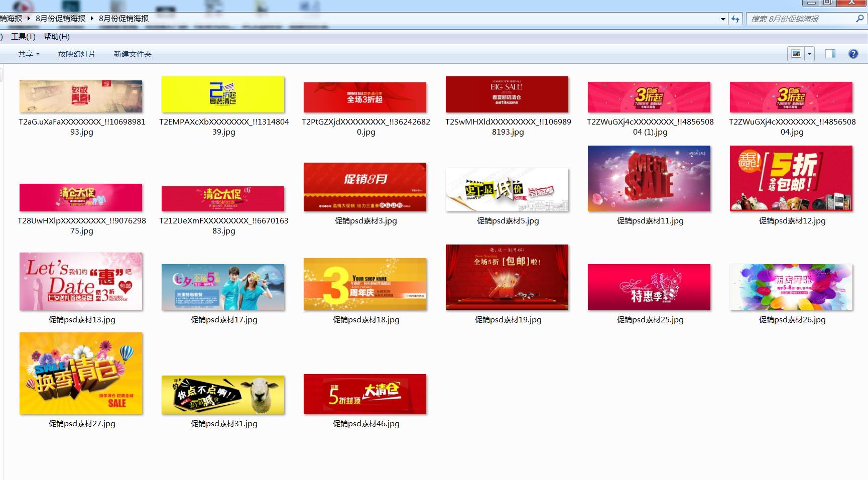The height and width of the screenshot is (480, 868).
Task: Select file T2ZWuGXj4cXXXXXXXX_!!485650804 (1).jpg
Action: click(650, 97)
